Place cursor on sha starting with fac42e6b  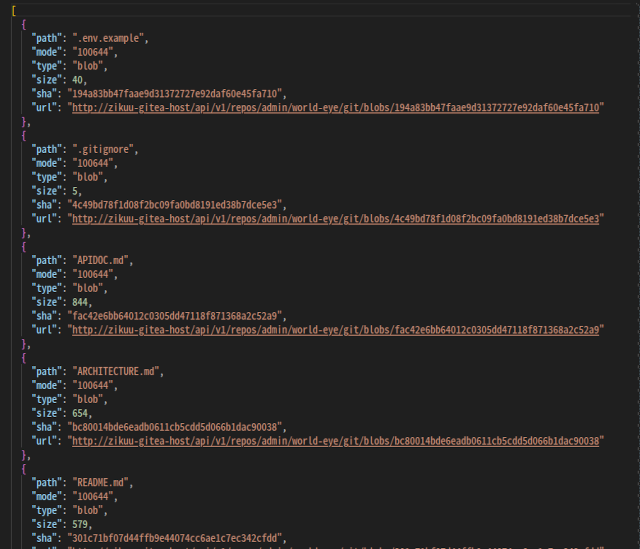click(x=177, y=315)
